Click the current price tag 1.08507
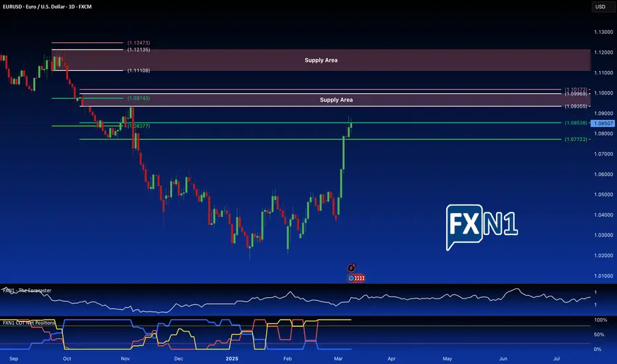Viewport: 617px width, 364px height. [603, 123]
